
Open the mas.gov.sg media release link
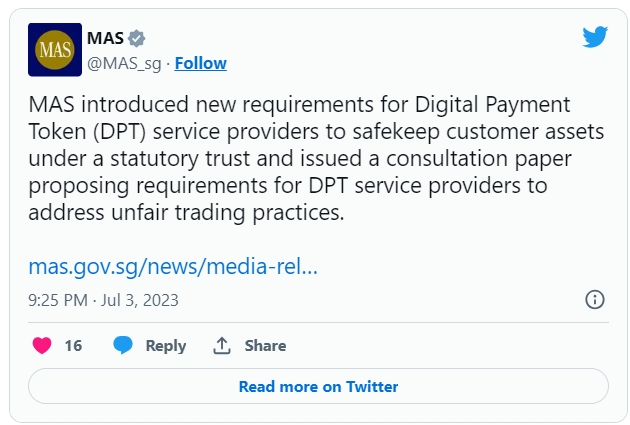pos(173,267)
